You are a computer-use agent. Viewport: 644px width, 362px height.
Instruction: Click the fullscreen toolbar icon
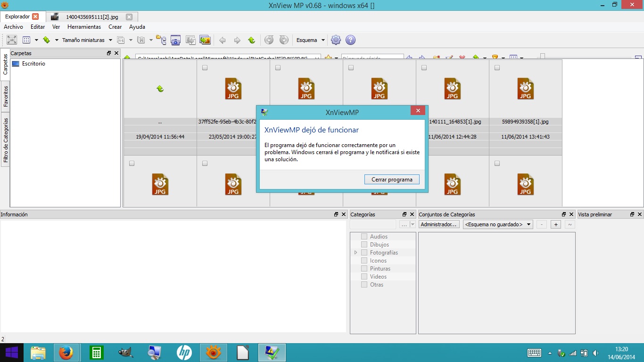[x=11, y=40]
